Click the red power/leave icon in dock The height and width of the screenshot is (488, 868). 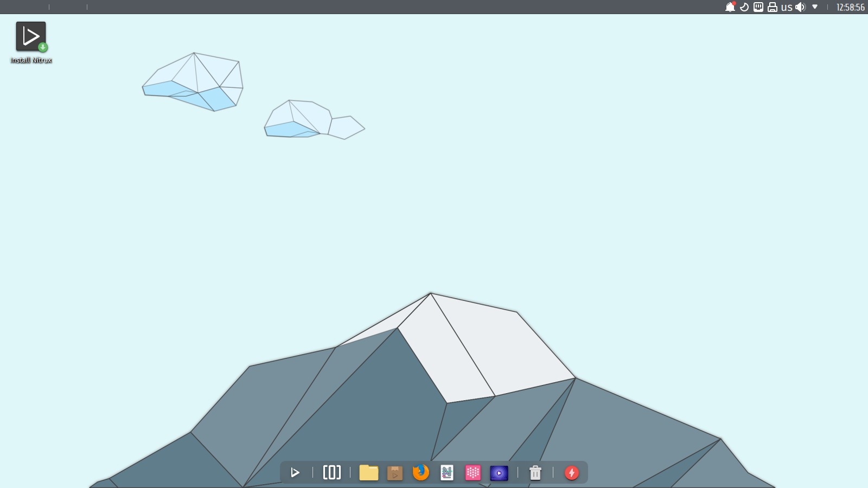tap(572, 473)
